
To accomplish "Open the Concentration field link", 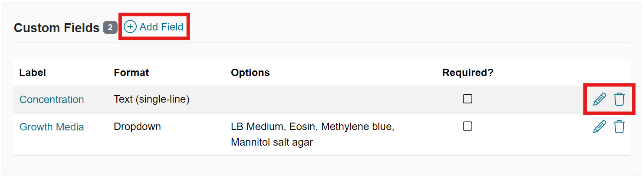I will [52, 100].
